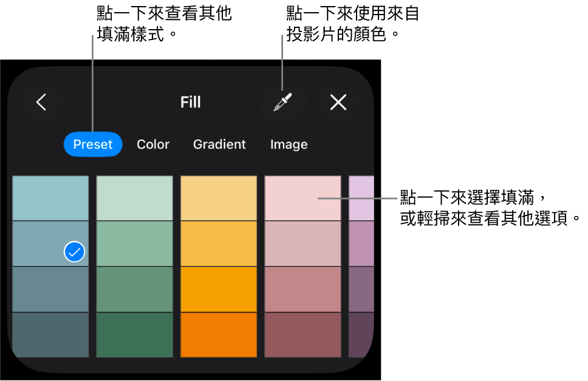Pick the bright orange swatch at bottom
The height and width of the screenshot is (381, 588).
tap(219, 335)
